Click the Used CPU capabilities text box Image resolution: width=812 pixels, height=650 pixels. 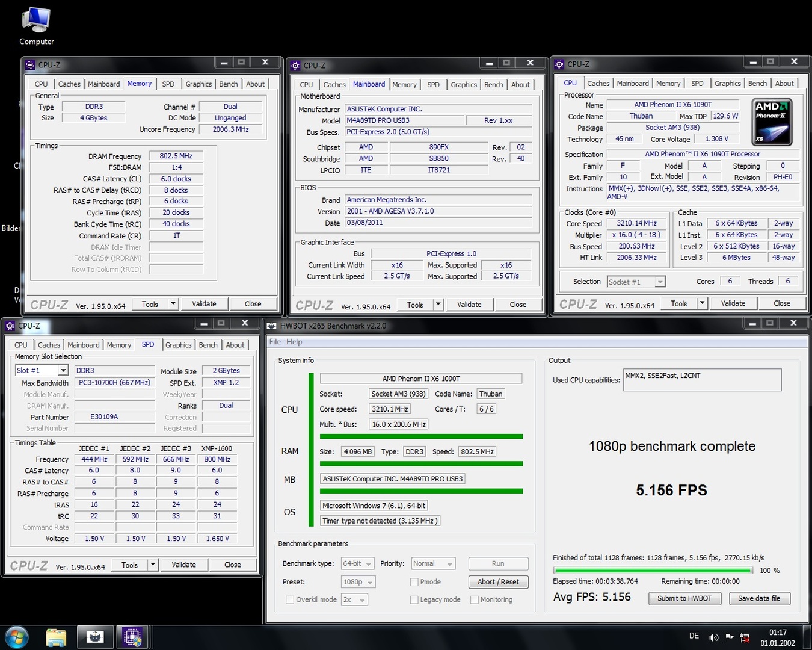point(702,380)
